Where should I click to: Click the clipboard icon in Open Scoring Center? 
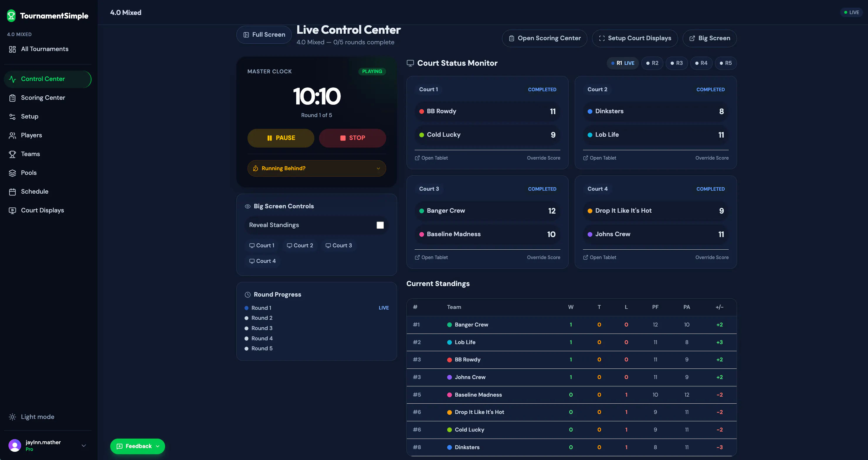point(511,38)
